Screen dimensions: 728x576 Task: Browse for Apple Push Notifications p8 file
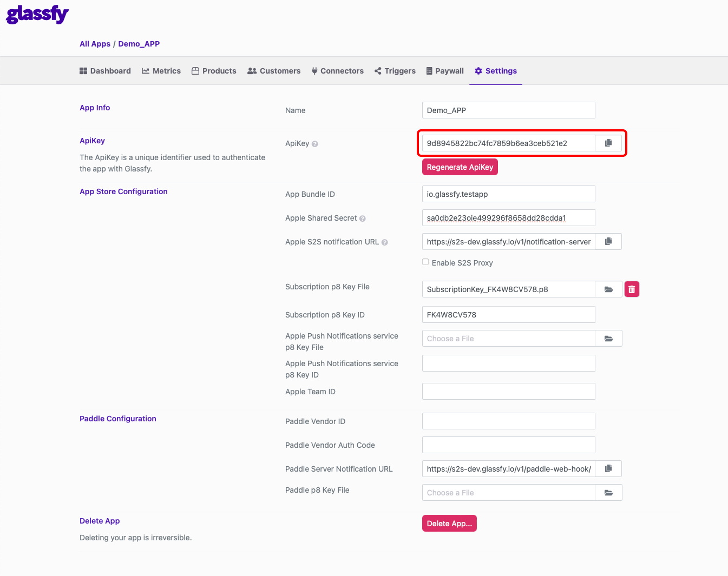[x=608, y=339]
